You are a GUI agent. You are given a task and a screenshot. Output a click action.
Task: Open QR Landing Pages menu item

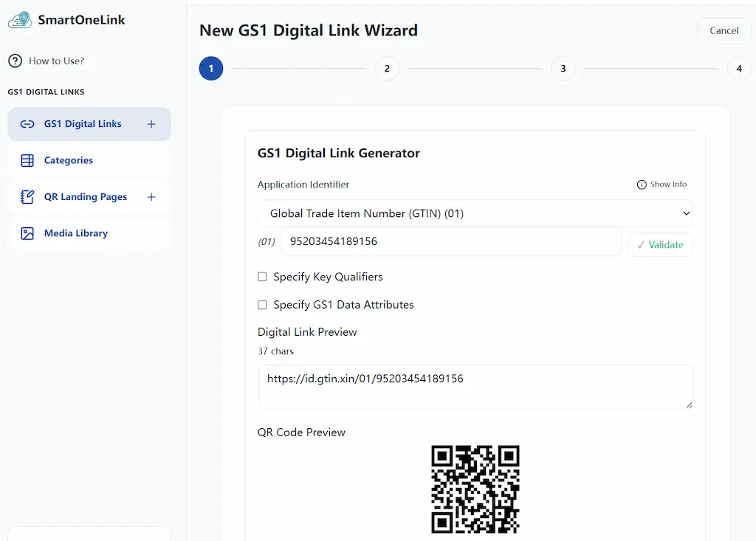tap(89, 197)
